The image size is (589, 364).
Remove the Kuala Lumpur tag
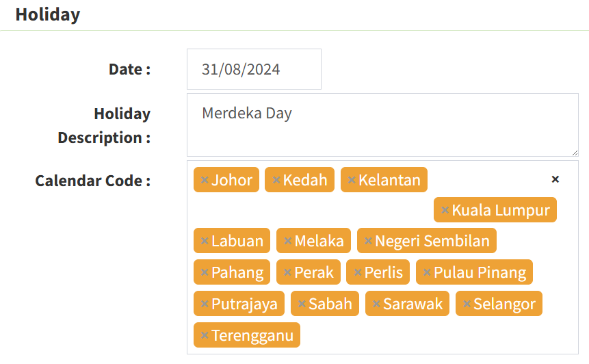pyautogui.click(x=445, y=211)
